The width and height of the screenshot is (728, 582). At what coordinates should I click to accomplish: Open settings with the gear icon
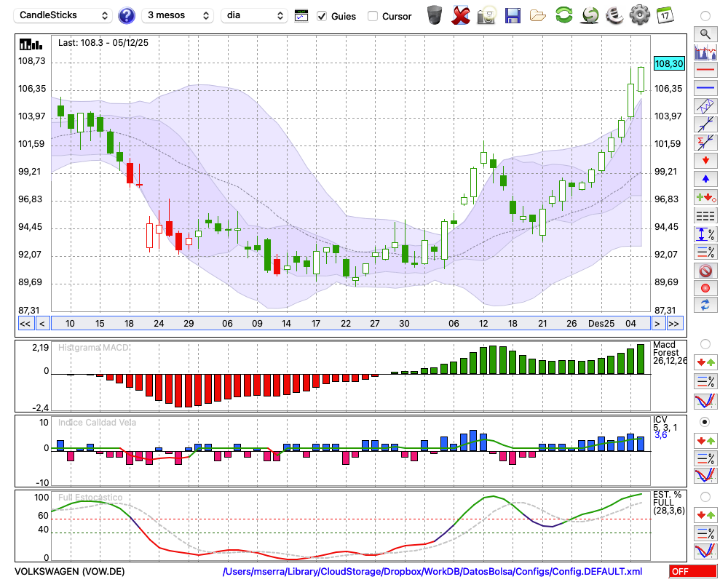(639, 15)
